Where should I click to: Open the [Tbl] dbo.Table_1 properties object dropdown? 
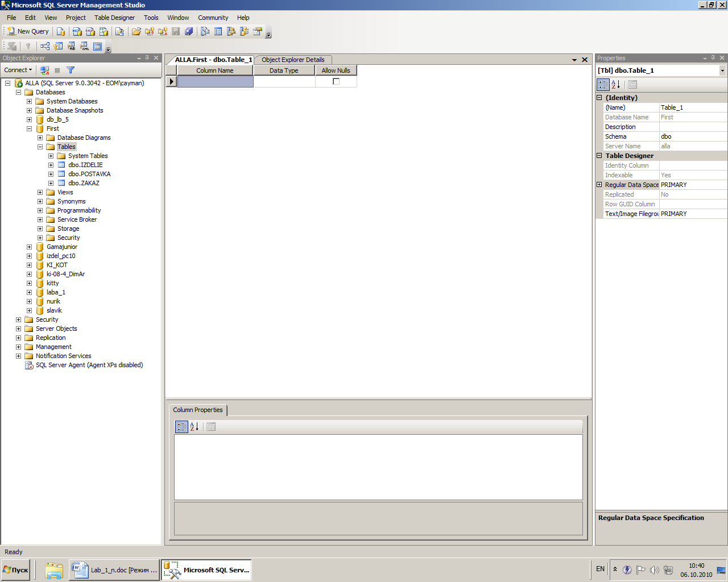[x=722, y=70]
